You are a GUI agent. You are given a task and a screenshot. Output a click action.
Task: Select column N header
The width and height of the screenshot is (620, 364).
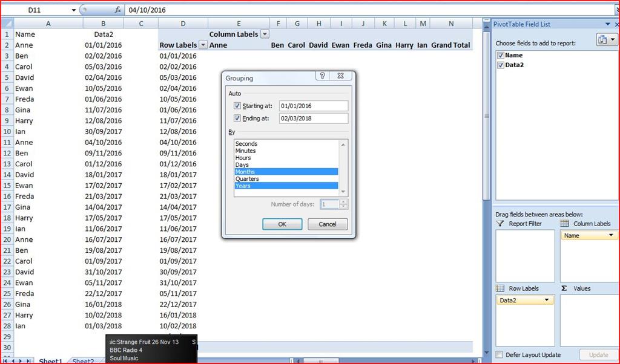point(450,24)
